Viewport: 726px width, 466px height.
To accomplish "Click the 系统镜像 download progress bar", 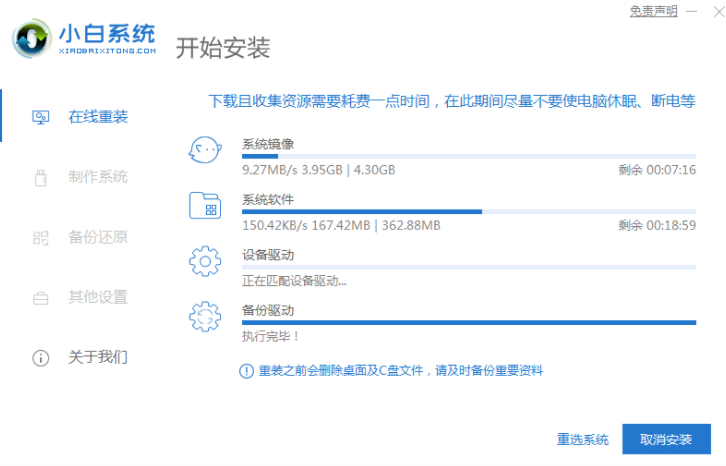I will coord(468,157).
